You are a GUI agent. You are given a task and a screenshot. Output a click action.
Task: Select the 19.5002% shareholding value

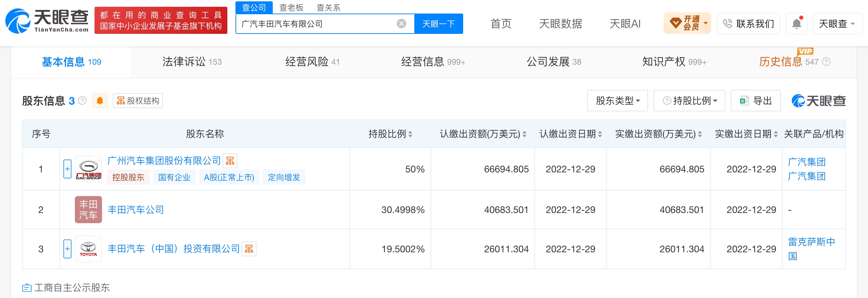[x=403, y=249]
